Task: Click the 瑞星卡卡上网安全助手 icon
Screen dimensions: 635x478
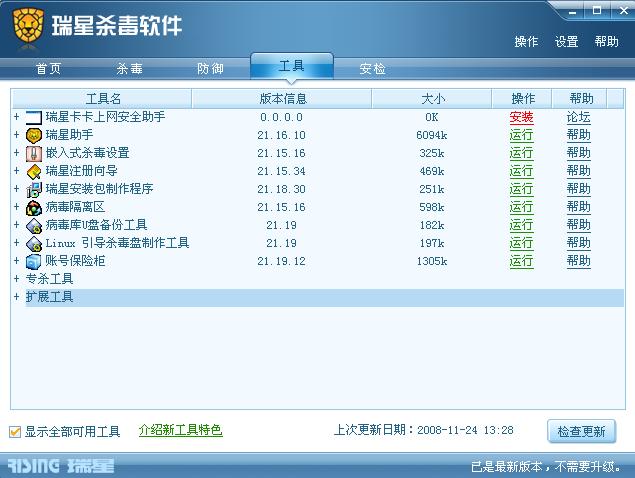Action: [x=34, y=117]
